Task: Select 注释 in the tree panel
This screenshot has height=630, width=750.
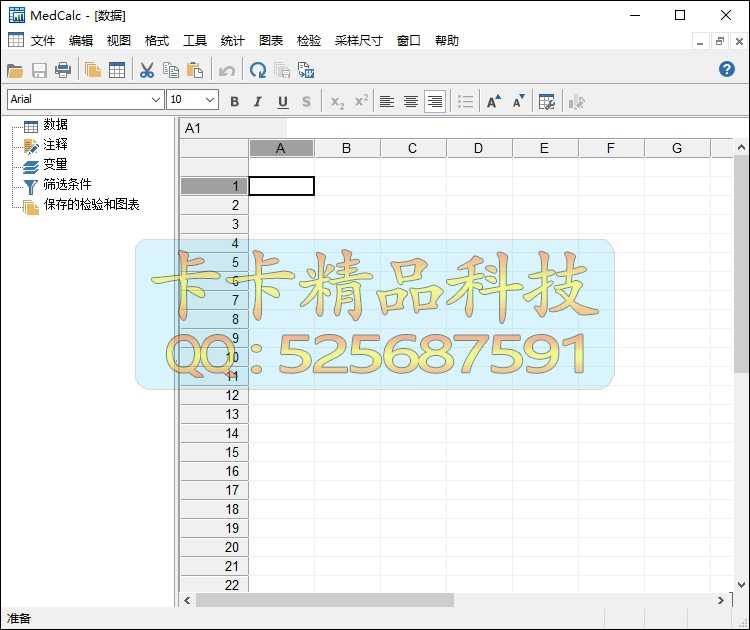Action: (55, 144)
